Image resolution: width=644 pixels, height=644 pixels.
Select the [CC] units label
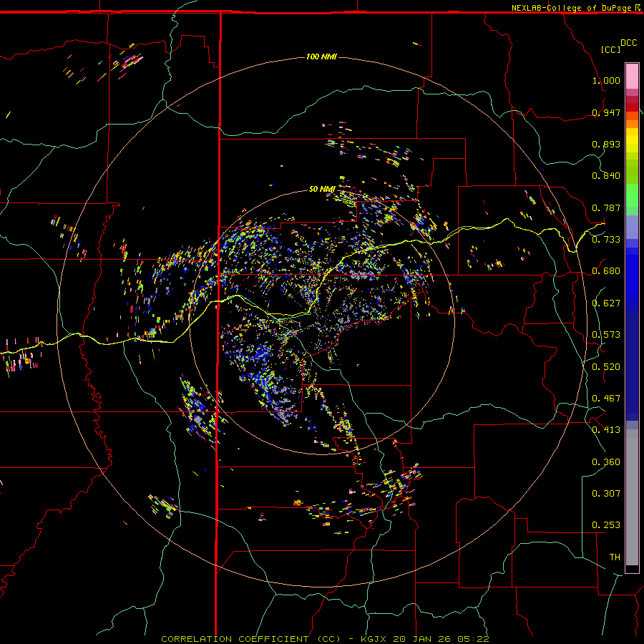[x=610, y=49]
